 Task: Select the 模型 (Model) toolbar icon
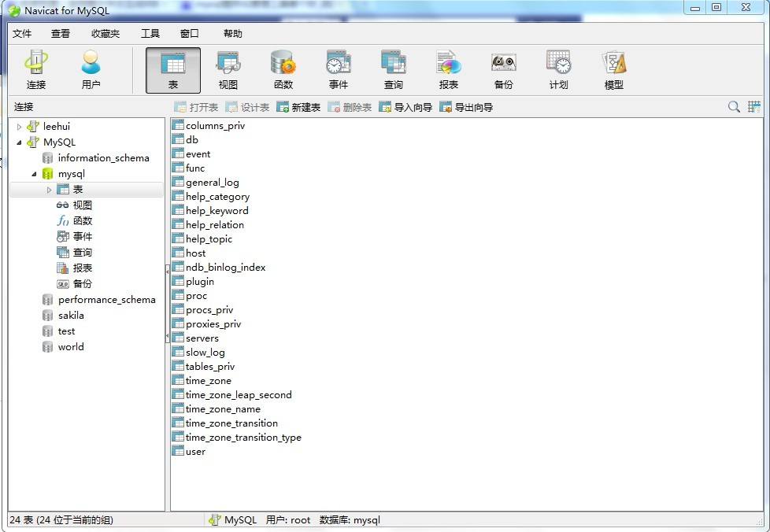coord(614,70)
